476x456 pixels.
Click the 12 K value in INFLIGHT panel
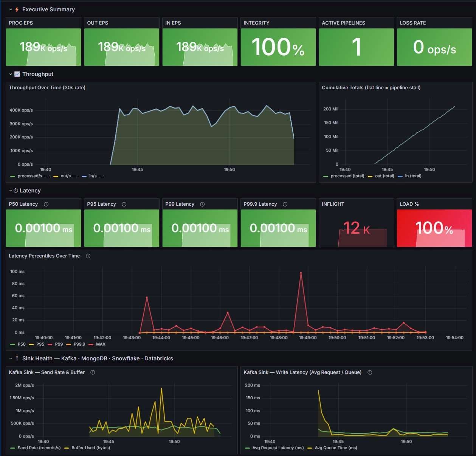[x=356, y=228]
